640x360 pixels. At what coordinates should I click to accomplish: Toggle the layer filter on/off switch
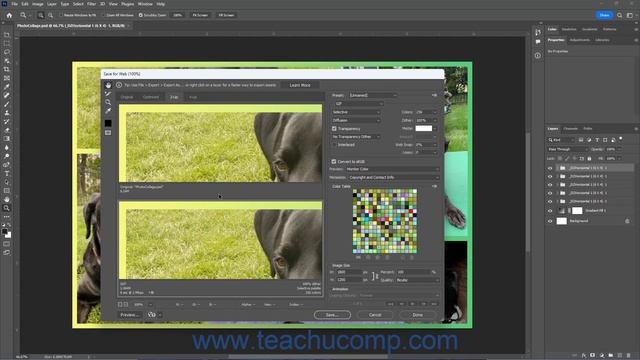pos(621,139)
